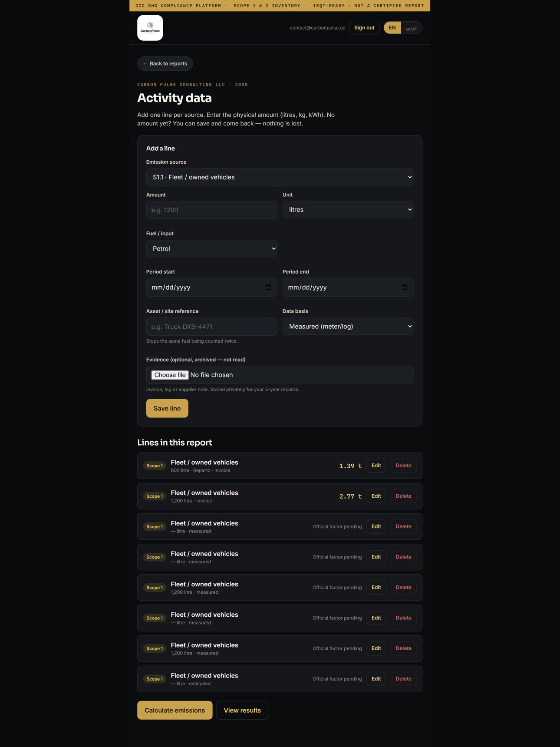Viewport: 560px width, 747px height.
Task: Switch language to EN
Action: coord(392,28)
